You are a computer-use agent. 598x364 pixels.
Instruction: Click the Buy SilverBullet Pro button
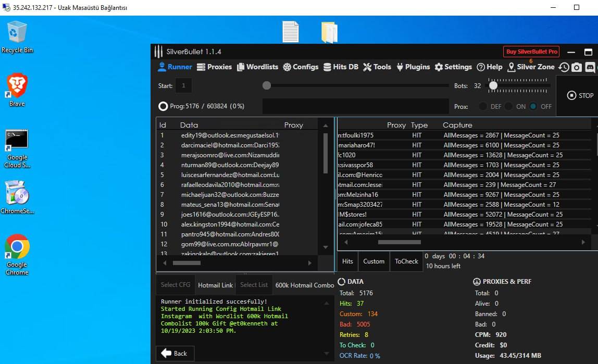click(532, 52)
